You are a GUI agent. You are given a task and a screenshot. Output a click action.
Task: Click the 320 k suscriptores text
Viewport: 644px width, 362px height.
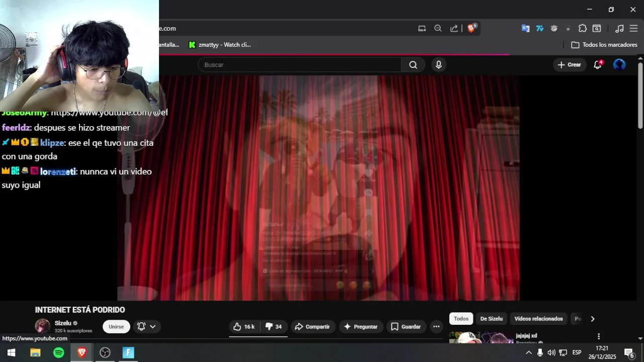click(73, 331)
